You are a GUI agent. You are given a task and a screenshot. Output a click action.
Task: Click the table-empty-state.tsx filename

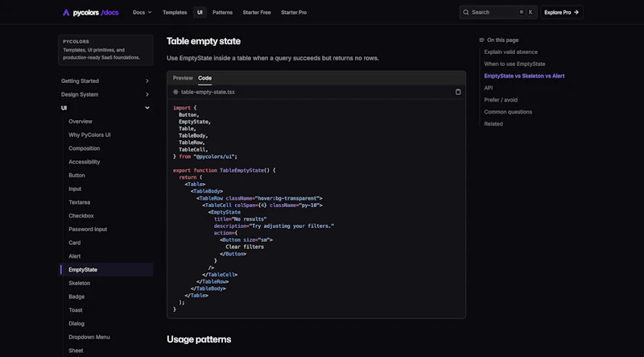pyautogui.click(x=208, y=92)
